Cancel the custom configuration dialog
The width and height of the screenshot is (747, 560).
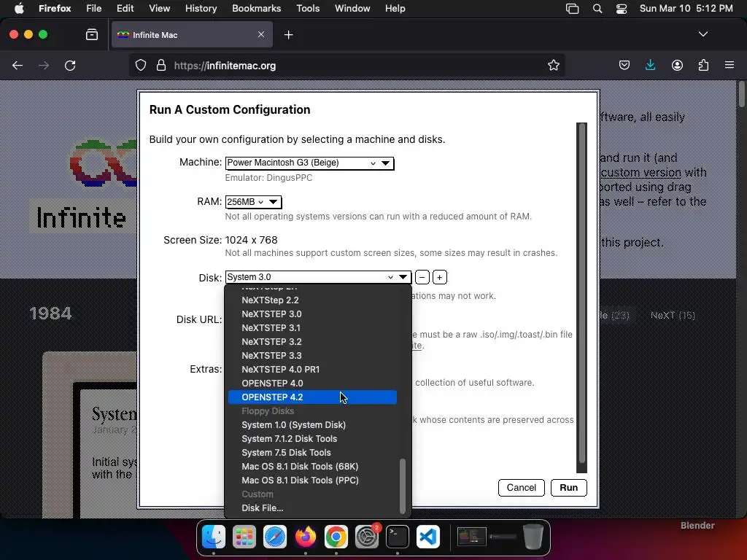click(x=521, y=488)
